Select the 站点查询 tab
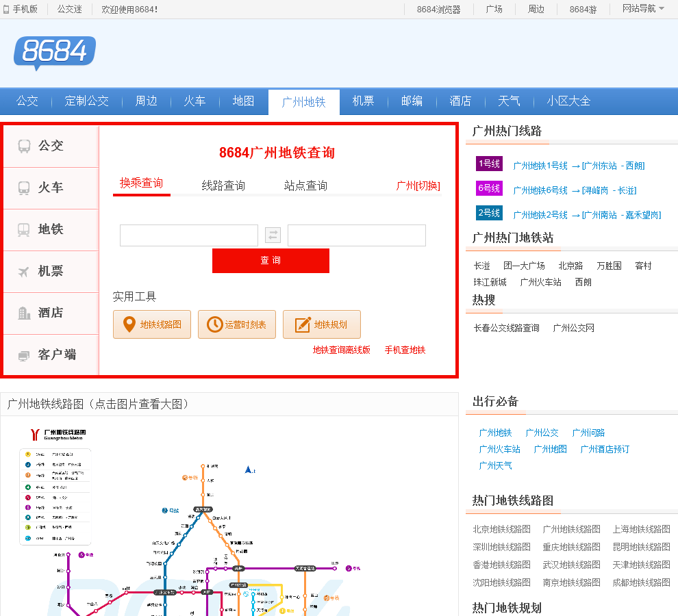 [x=305, y=186]
